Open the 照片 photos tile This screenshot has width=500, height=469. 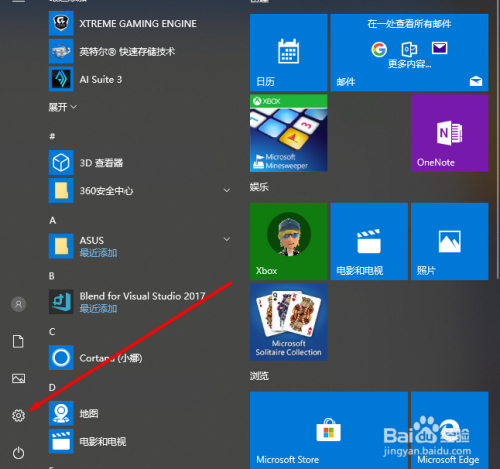450,241
